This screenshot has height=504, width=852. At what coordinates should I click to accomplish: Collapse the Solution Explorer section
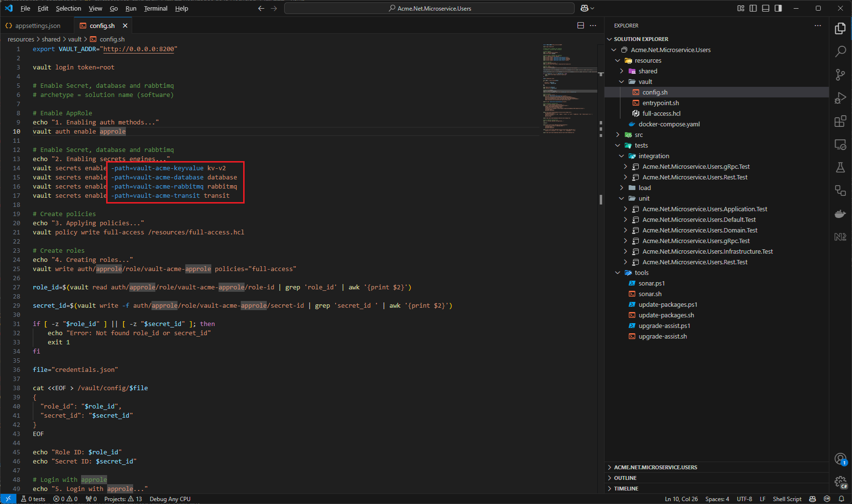[609, 39]
